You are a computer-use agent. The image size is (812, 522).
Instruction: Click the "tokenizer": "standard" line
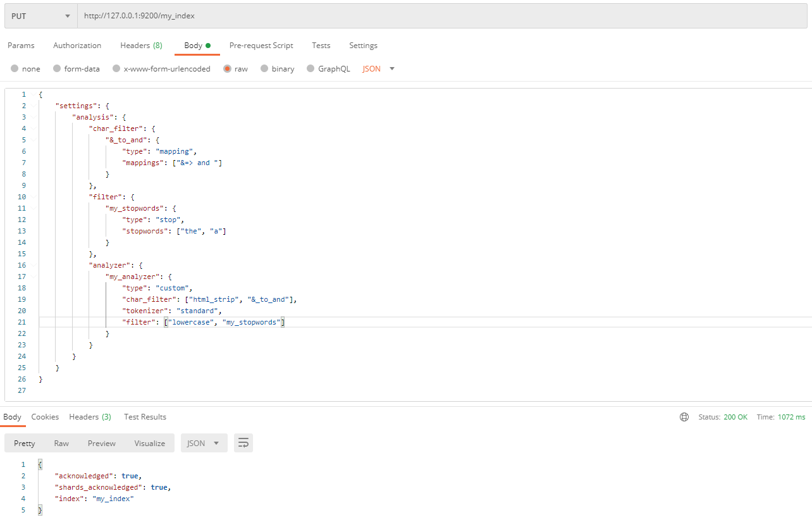point(172,311)
